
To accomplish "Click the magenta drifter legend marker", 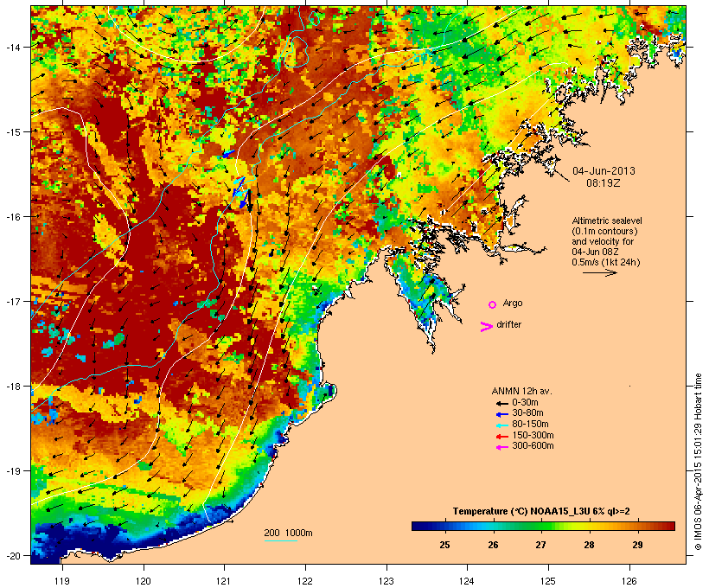I will tap(486, 327).
